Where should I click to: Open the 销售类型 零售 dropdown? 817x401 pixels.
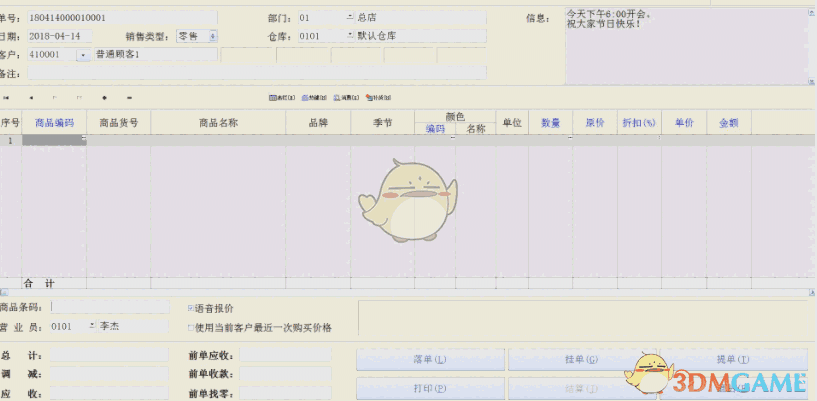tap(213, 36)
